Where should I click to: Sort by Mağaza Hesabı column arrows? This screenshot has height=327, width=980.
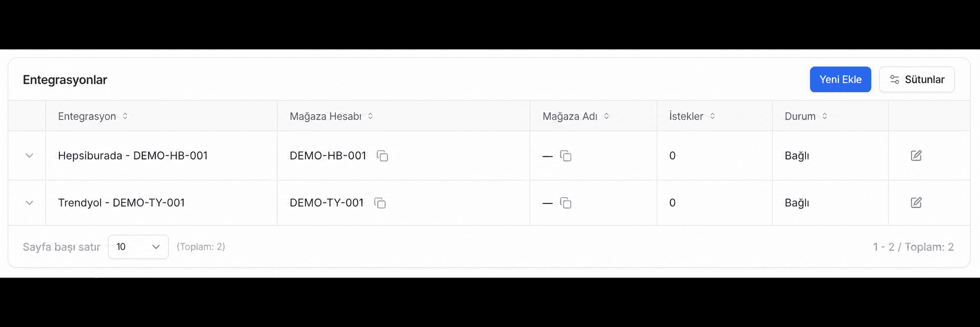click(x=370, y=116)
